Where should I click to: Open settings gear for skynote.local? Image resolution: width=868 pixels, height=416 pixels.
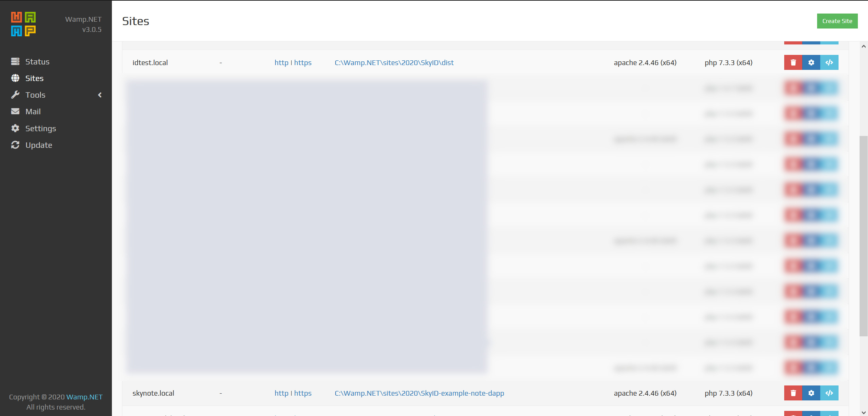(x=811, y=393)
